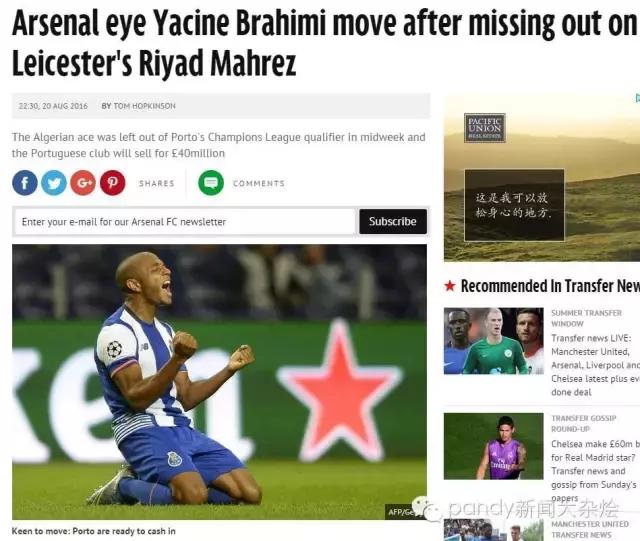Screen dimensions: 640x541
Task: Click the Pacific Union logo in advertisement
Action: (x=485, y=128)
